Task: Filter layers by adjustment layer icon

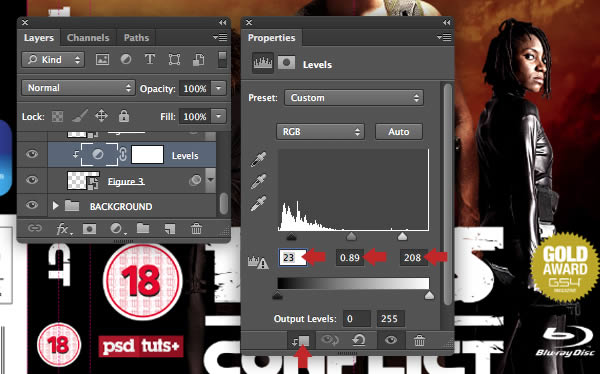Action: pos(126,59)
